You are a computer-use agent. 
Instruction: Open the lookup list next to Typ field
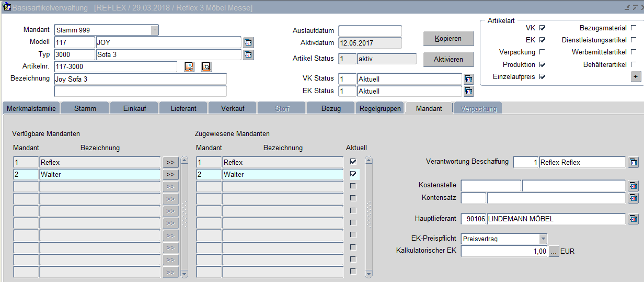(x=248, y=54)
